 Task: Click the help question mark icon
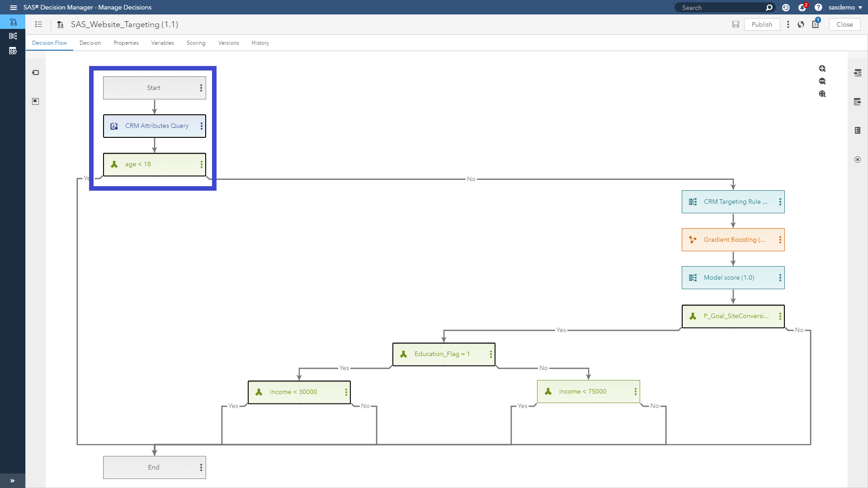coord(818,7)
